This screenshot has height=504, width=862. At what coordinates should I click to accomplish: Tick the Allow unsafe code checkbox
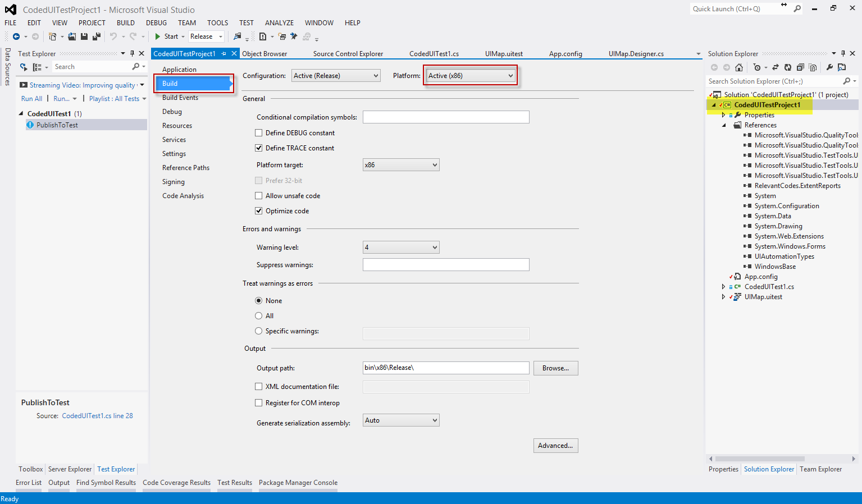[258, 196]
